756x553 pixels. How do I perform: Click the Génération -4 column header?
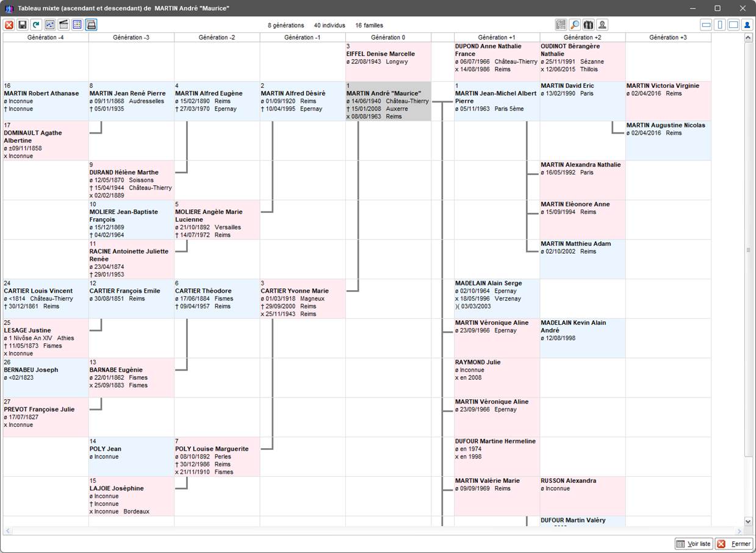[x=46, y=38]
